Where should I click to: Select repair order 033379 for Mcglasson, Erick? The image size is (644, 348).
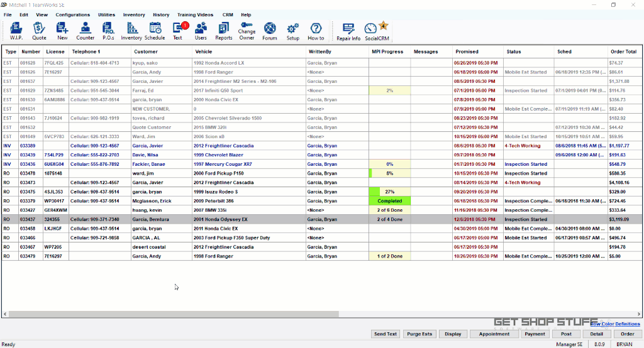click(x=28, y=201)
